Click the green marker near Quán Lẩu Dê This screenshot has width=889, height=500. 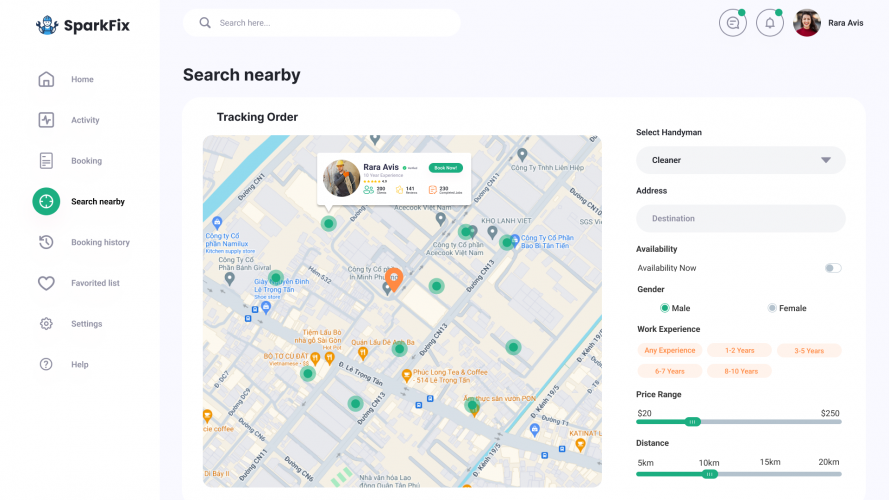point(399,349)
